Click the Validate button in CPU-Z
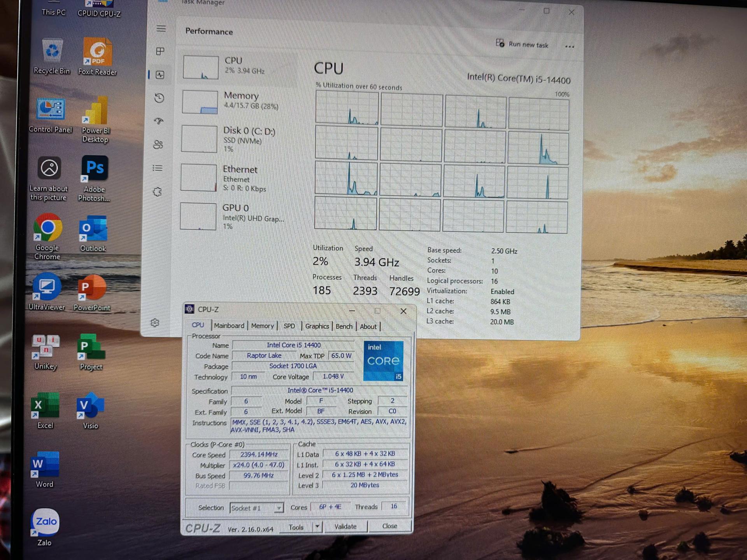 [x=345, y=526]
